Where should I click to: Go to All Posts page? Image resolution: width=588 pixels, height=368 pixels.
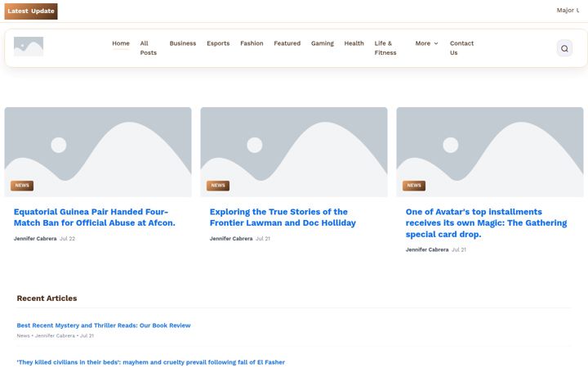coord(148,48)
